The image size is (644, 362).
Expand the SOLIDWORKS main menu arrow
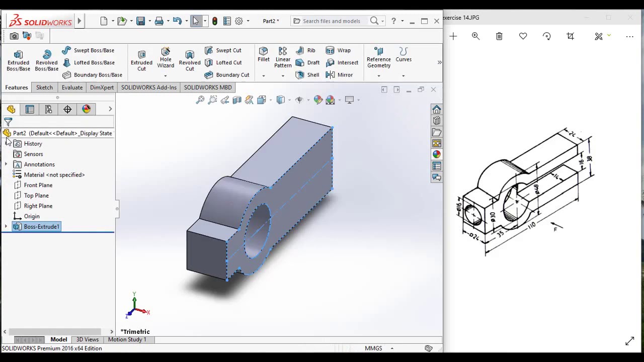(x=79, y=21)
